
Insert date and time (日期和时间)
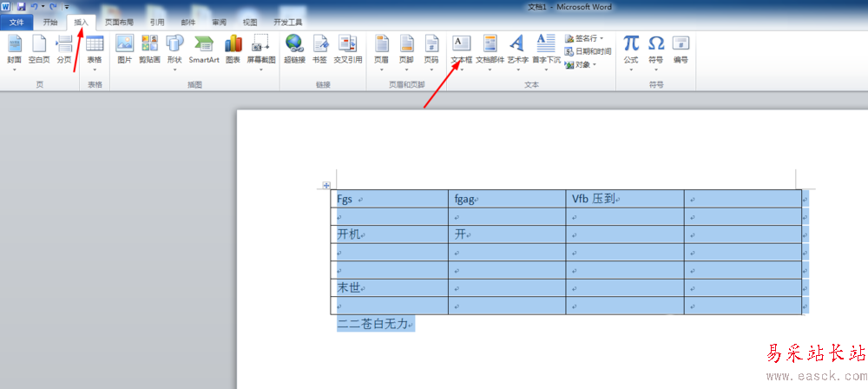point(588,51)
